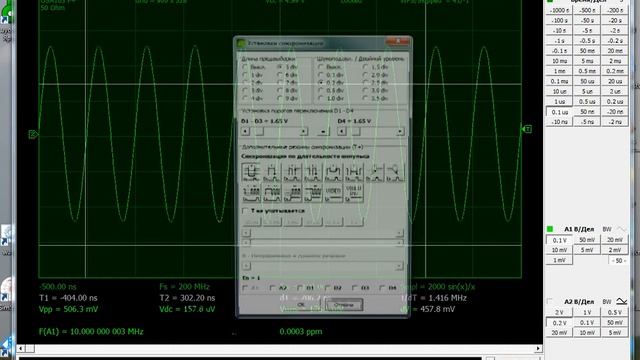Set time base to 0.5 s per division
640x360 pixels.
587,40
